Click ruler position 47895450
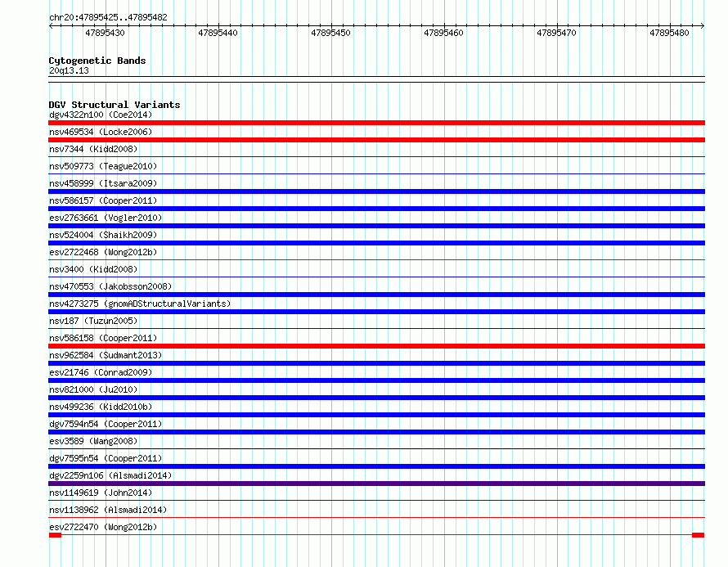 click(x=330, y=33)
